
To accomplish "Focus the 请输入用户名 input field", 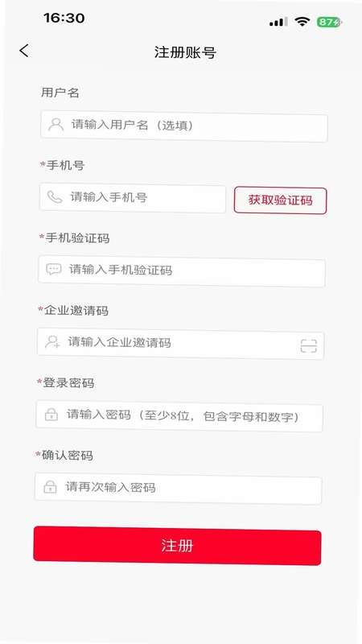I will click(x=184, y=128).
